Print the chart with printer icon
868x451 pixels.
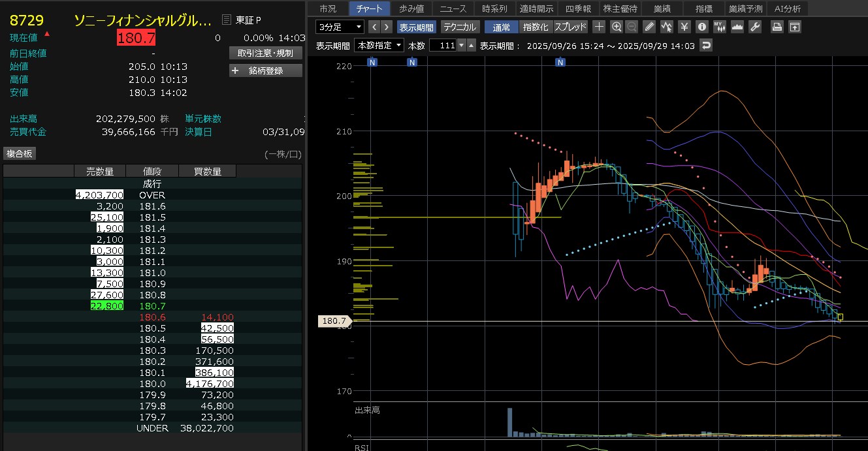pyautogui.click(x=777, y=27)
